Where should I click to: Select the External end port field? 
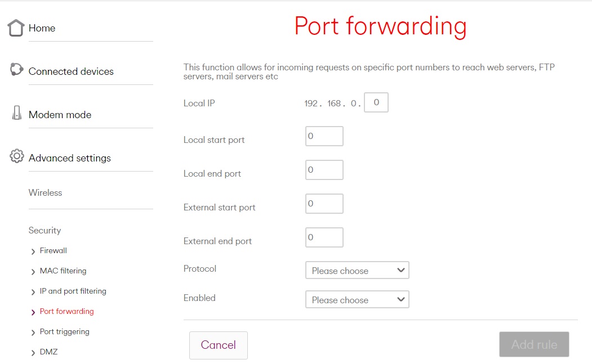[x=324, y=238]
